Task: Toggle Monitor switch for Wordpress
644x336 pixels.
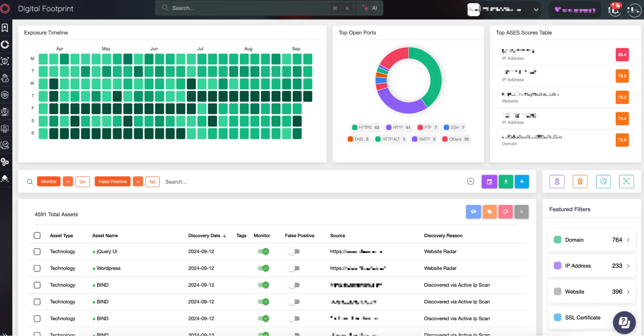Action: [x=264, y=268]
